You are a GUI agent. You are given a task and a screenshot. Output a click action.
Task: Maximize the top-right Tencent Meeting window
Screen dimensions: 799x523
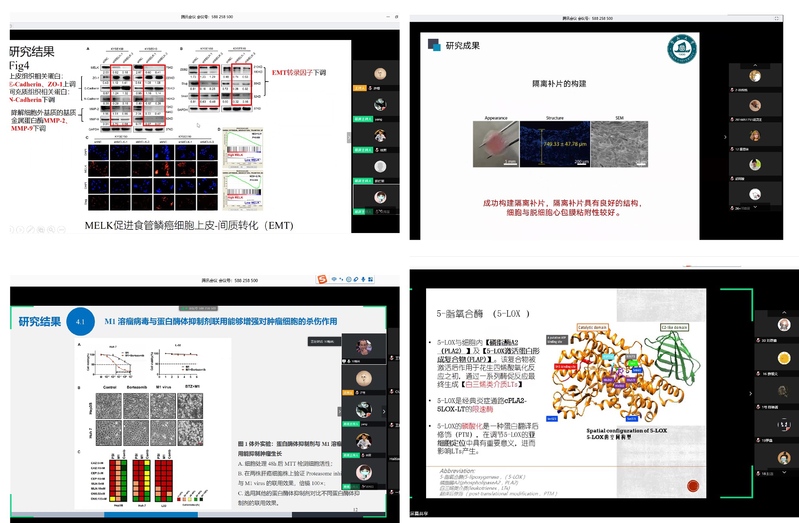[777, 18]
